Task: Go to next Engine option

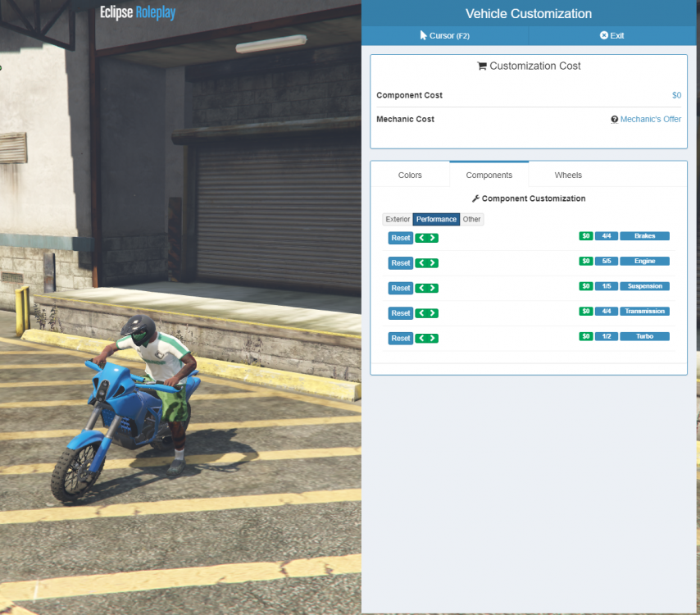Action: click(433, 263)
